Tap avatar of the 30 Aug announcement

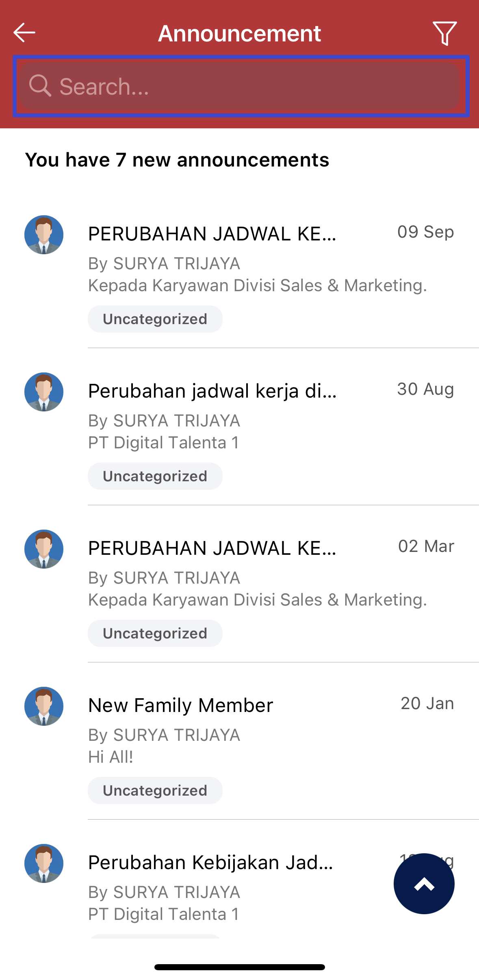[44, 392]
